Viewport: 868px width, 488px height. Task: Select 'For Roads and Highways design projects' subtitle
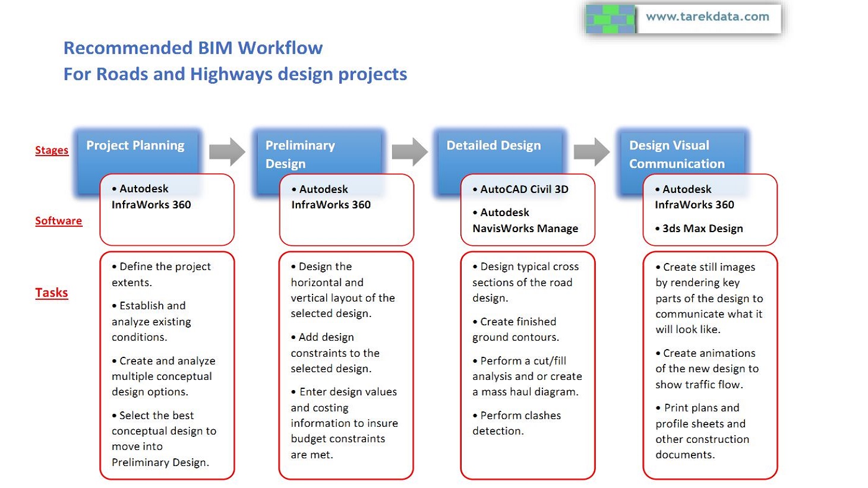click(235, 74)
